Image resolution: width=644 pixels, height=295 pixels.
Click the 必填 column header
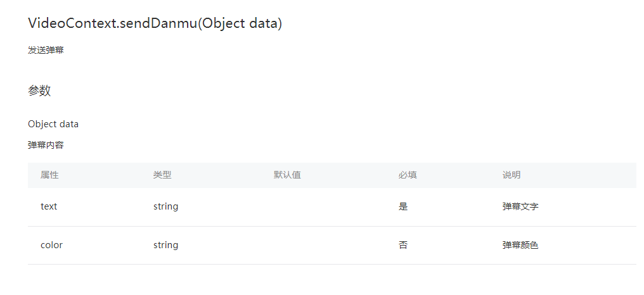[x=408, y=175]
